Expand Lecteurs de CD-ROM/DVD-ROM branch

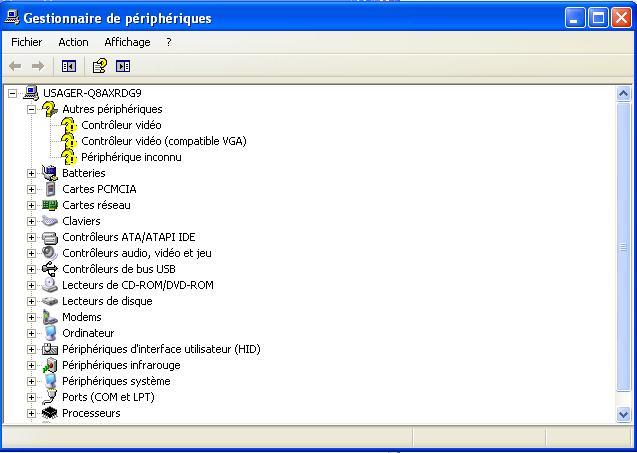point(31,286)
